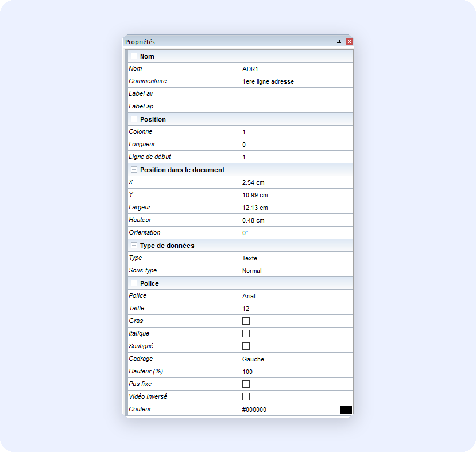Screen dimensions: 476x452
Task: Select the Orientation property label
Action: click(145, 232)
